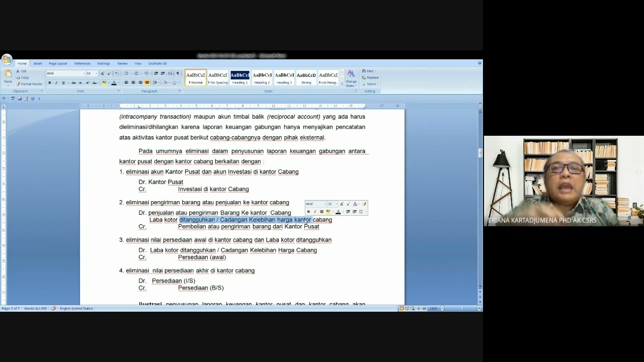Clear formatting in ribbon Font group
The image size is (644, 362).
click(117, 73)
